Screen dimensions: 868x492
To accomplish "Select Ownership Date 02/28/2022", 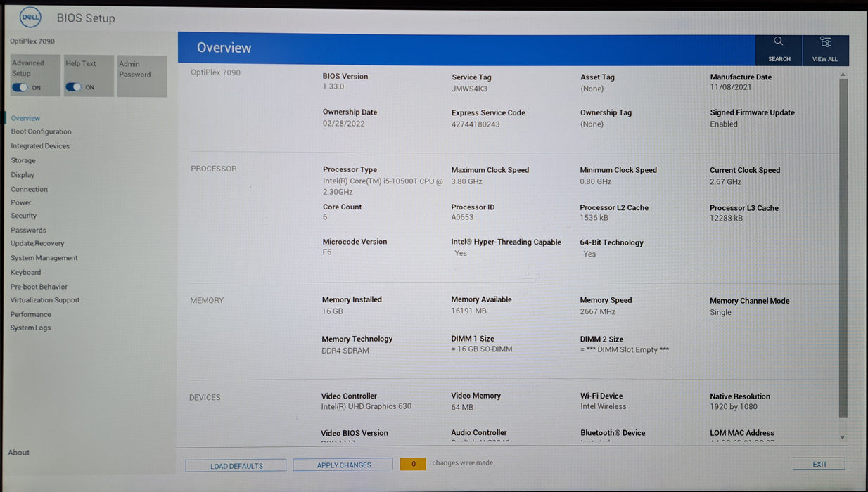I will (x=343, y=124).
